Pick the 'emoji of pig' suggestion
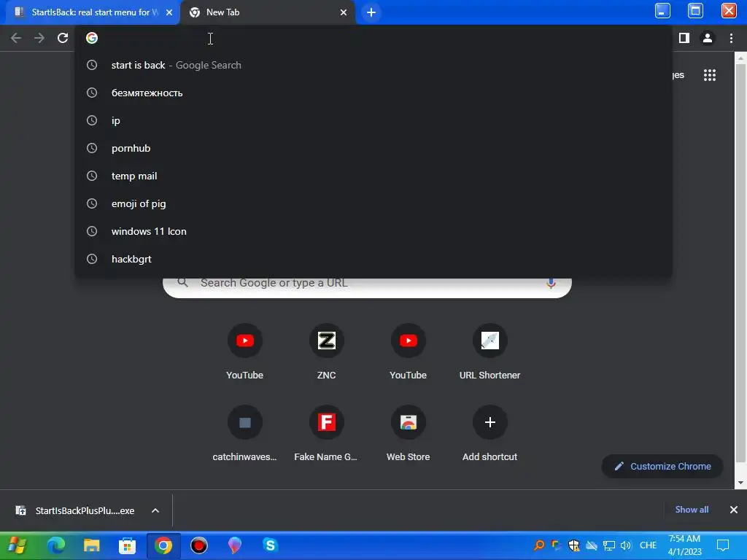 click(x=373, y=203)
